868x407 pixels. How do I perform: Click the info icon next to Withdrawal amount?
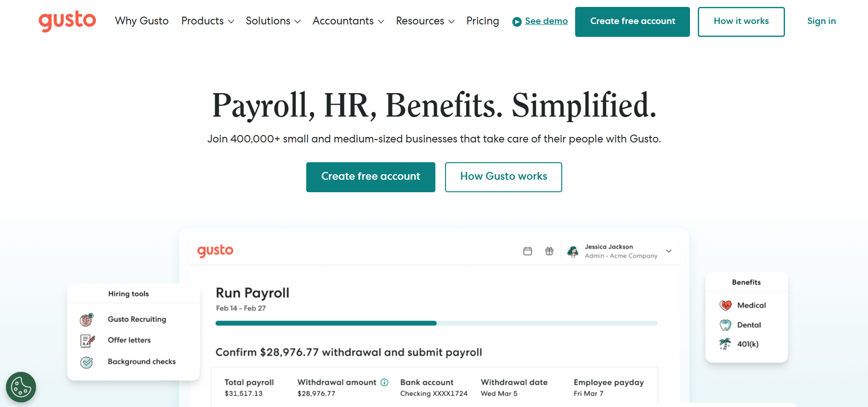pyautogui.click(x=384, y=382)
